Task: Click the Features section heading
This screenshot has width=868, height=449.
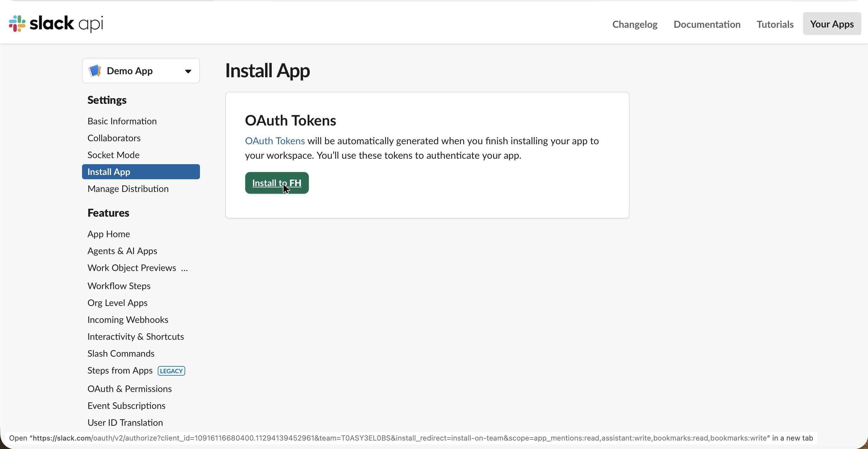Action: 108,213
